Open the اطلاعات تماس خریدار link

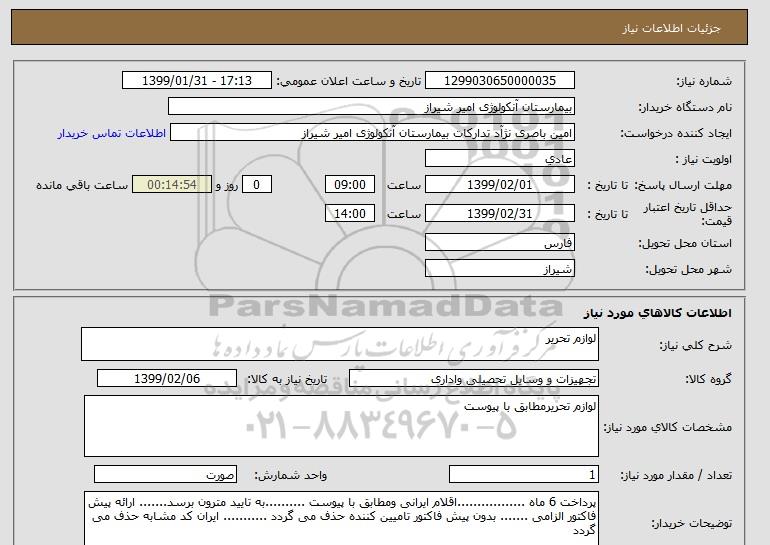coord(111,133)
